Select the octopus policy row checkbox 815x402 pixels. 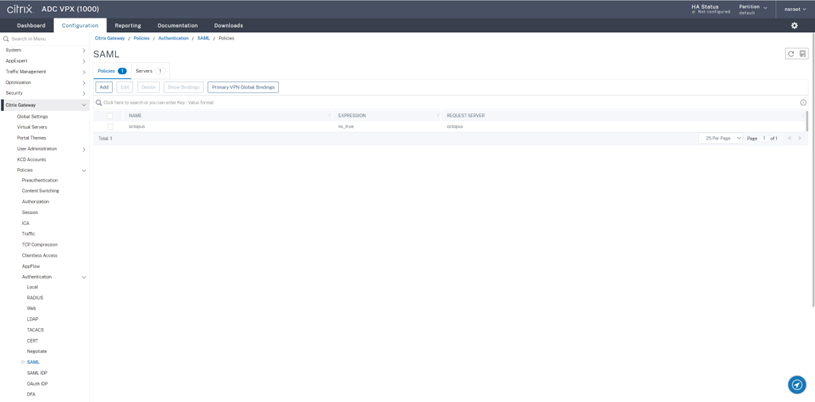(110, 126)
